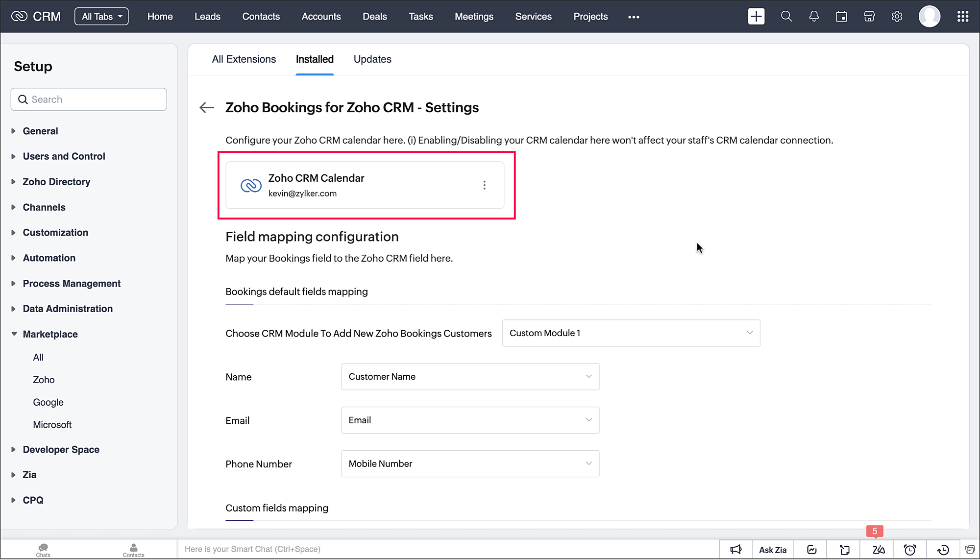Open the apps grid icon
Viewport: 980px width, 559px height.
pos(963,16)
